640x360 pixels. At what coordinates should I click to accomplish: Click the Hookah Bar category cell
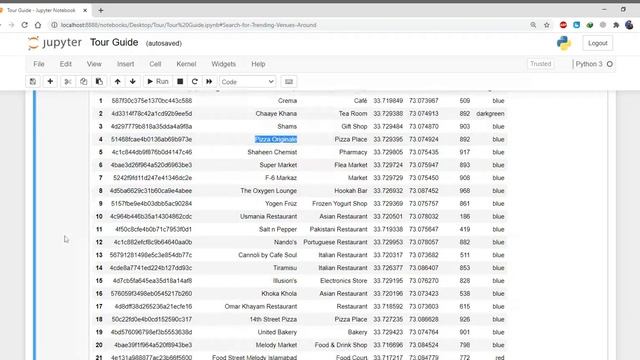tap(351, 191)
